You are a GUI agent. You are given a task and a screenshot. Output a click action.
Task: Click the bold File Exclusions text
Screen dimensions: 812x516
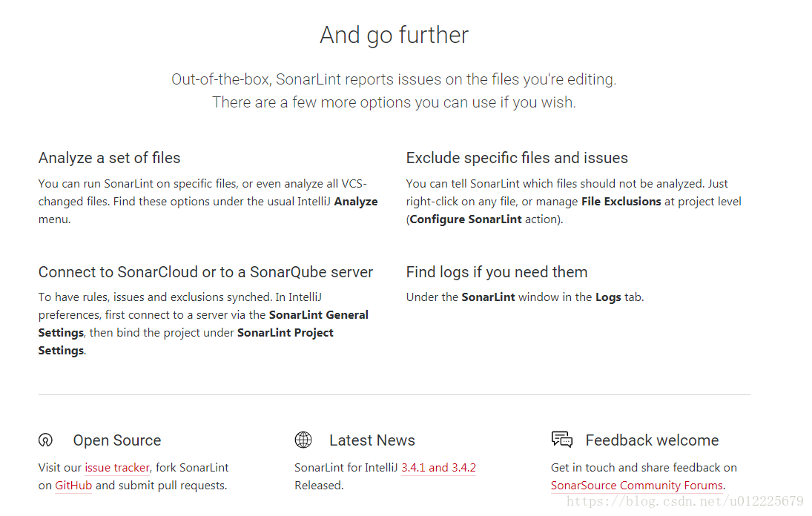coord(621,202)
